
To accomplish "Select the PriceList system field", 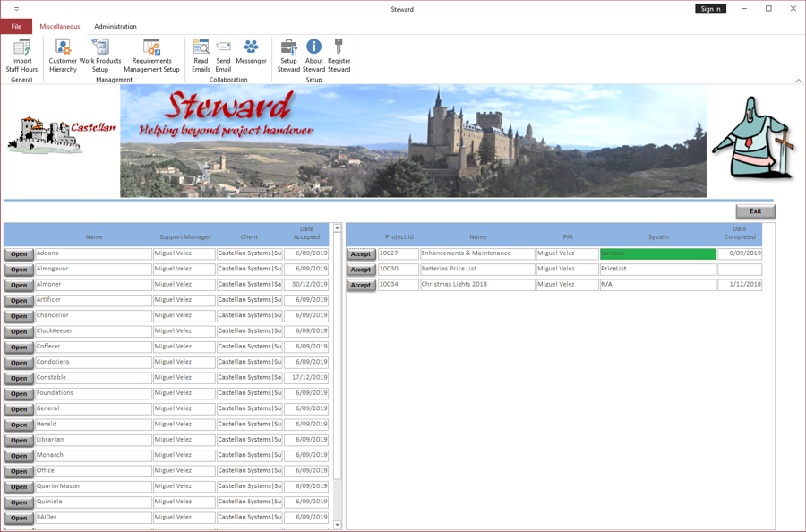I will [658, 269].
